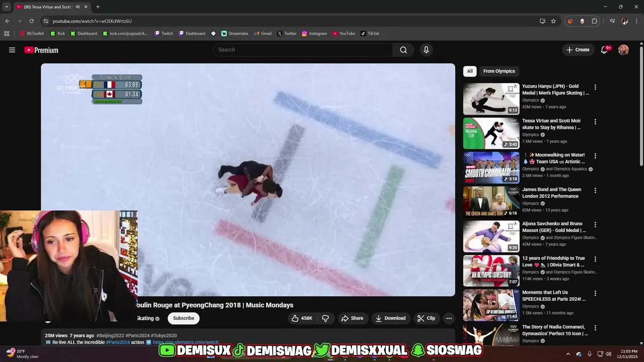Click the #Tokyo2020 hashtag
This screenshot has width=644, height=362.
click(x=164, y=335)
